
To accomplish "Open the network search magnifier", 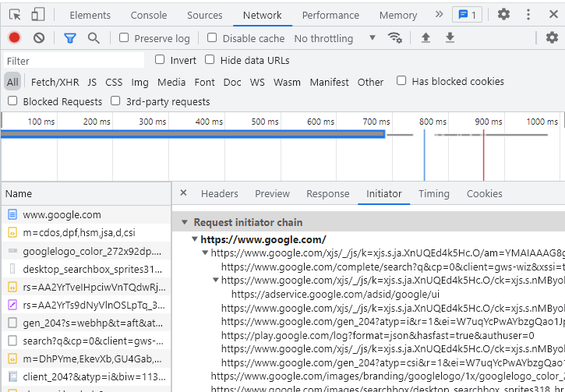I will coord(94,38).
